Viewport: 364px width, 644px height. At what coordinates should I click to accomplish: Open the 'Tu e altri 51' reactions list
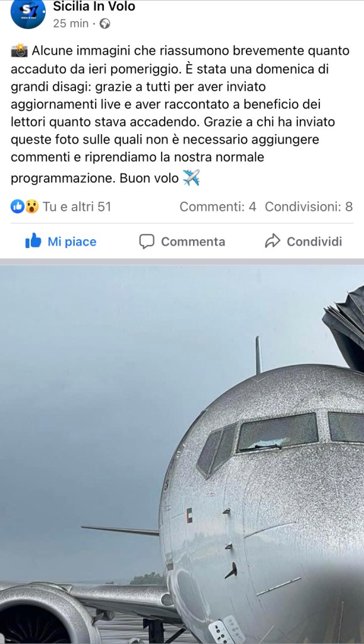click(x=77, y=206)
